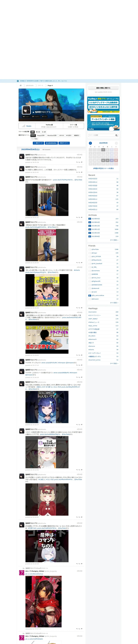Show all Archives via すべて表示
This screenshot has width=138, height=644.
(x=114, y=240)
